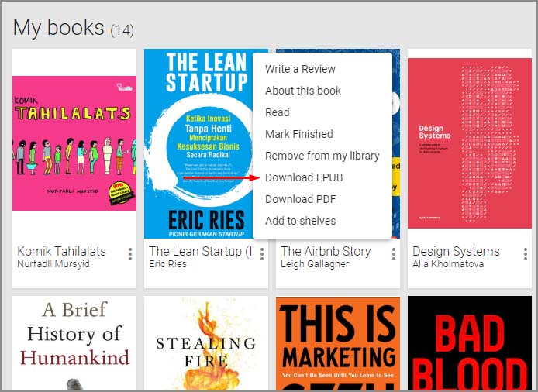Click The Airbnb Story title link
This screenshot has width=538, height=392.
[x=326, y=251]
